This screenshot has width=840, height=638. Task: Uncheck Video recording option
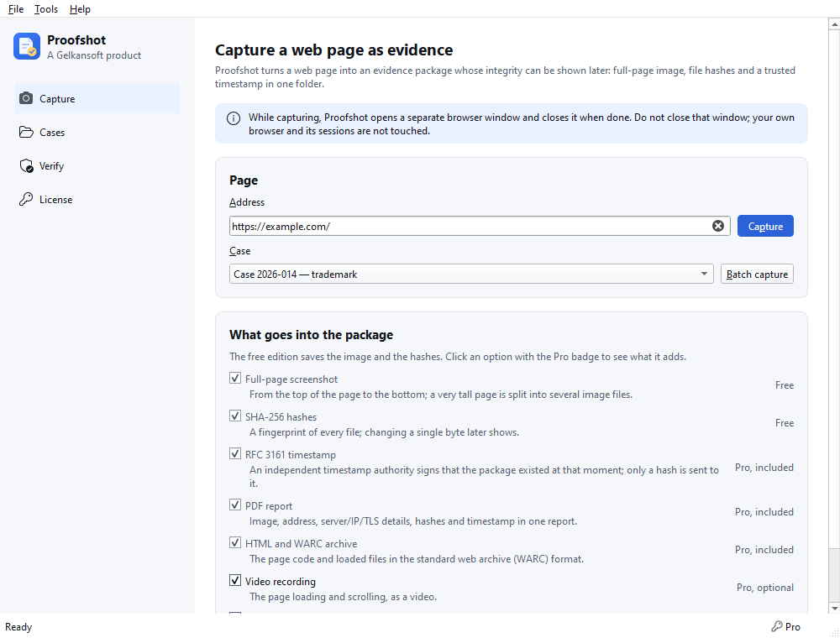(x=234, y=580)
